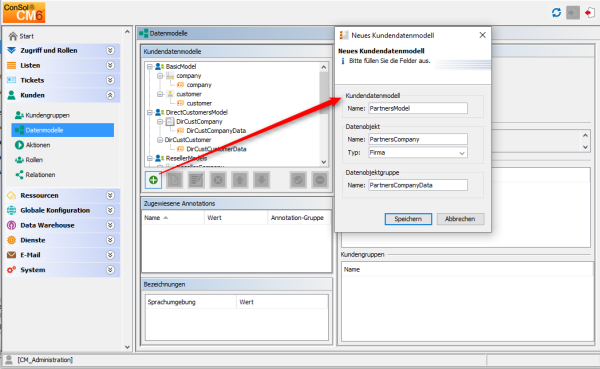Expand the Zugriff und Rollen section
Screen dimensions: 600x369
click(x=110, y=51)
